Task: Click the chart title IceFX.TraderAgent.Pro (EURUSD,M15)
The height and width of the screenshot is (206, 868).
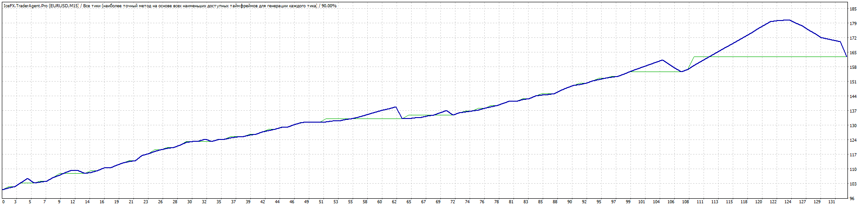Action: (42, 6)
